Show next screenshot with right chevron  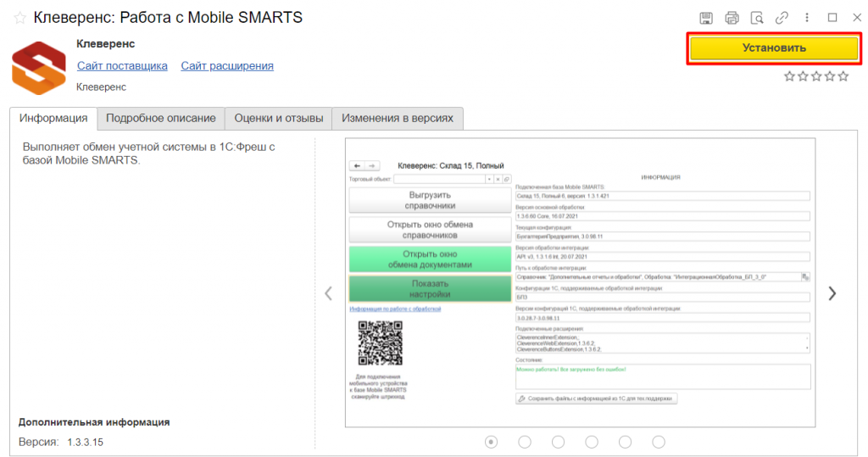(832, 293)
